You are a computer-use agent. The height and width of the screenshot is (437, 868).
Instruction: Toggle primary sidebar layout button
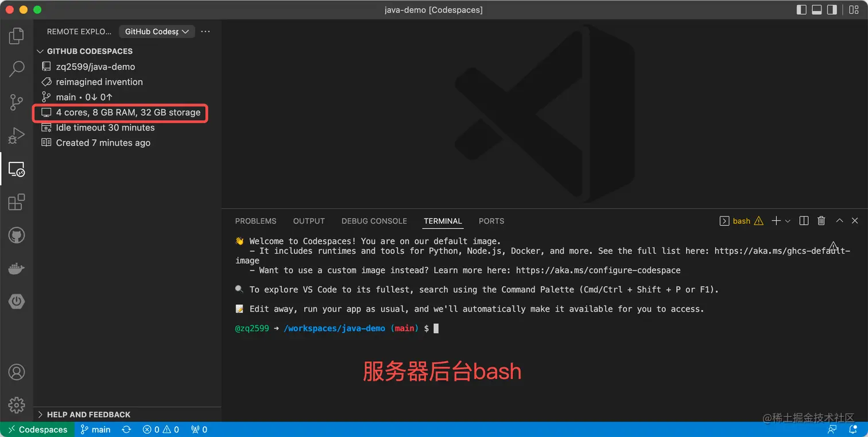point(802,10)
